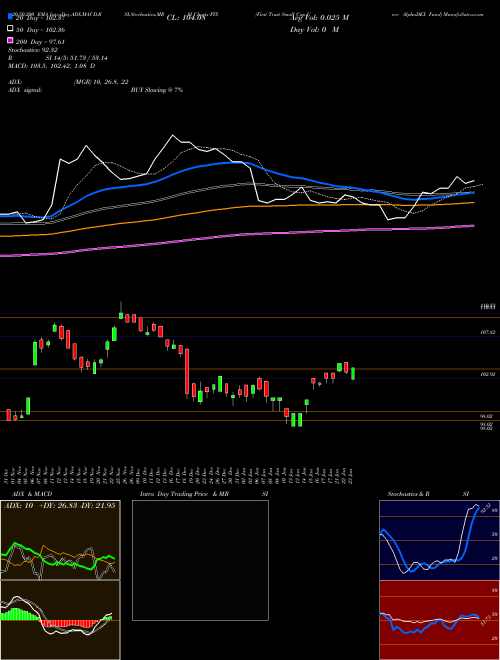Click the 'BUY Slowing @ 7%' signal text
The width and height of the screenshot is (500, 660).
pyautogui.click(x=157, y=90)
